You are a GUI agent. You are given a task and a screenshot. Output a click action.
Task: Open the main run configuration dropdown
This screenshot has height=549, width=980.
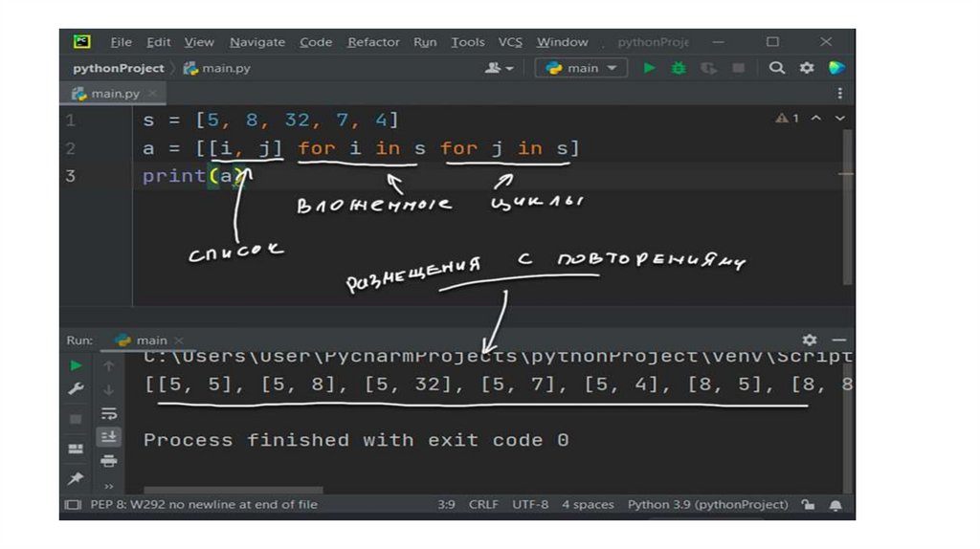[x=581, y=68]
